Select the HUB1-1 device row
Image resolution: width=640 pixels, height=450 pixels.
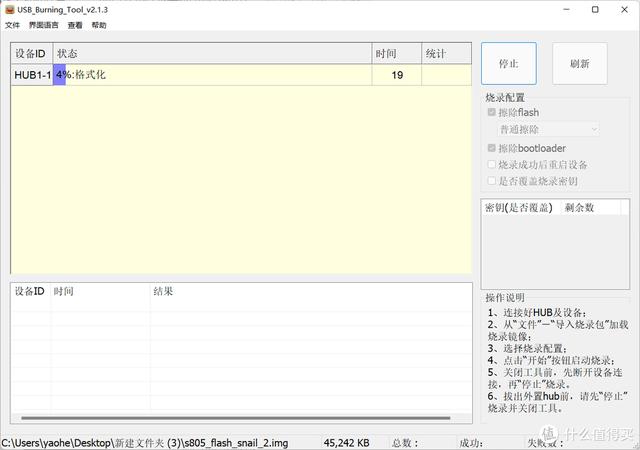coord(32,75)
